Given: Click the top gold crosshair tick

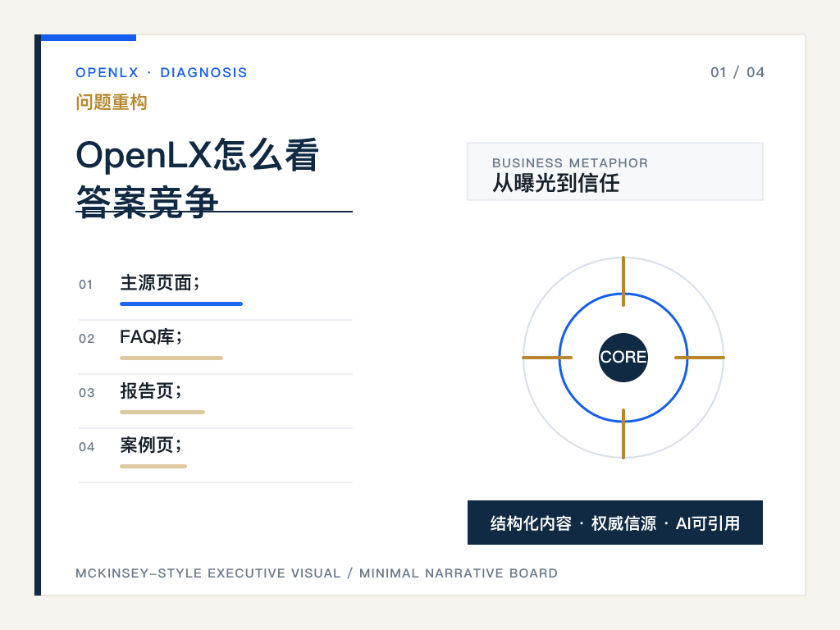Looking at the screenshot, I should pyautogui.click(x=623, y=281).
